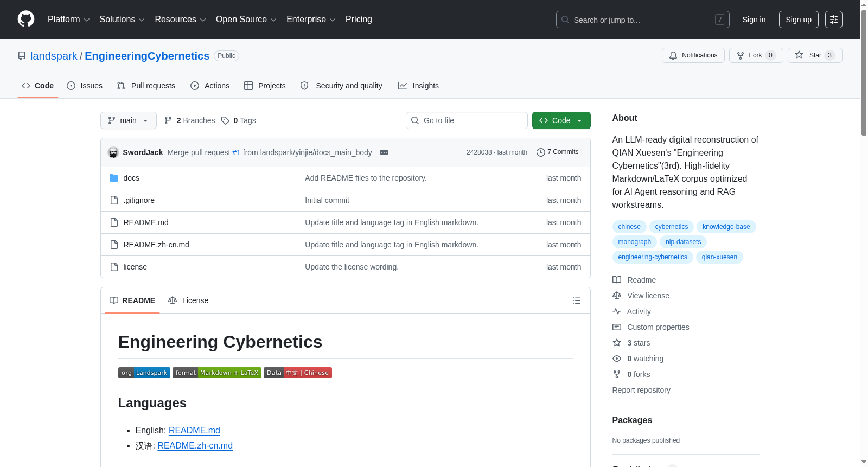Open the cybernetics topic tag
The height and width of the screenshot is (467, 868).
pos(672,227)
